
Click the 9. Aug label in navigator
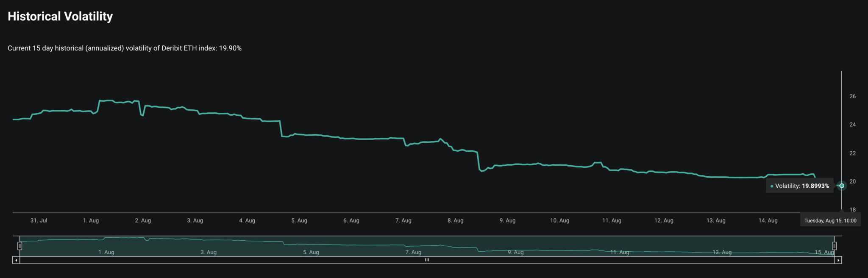[515, 252]
